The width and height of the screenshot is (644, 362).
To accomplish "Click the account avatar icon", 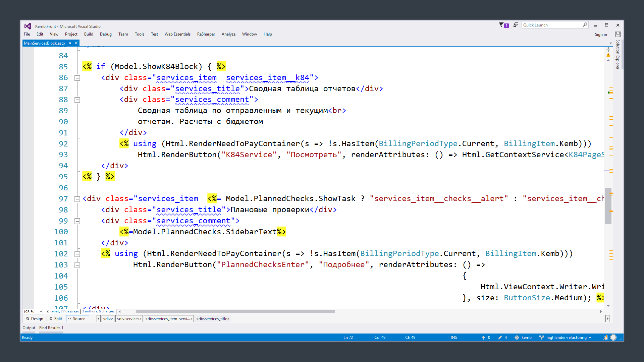I will tap(618, 34).
